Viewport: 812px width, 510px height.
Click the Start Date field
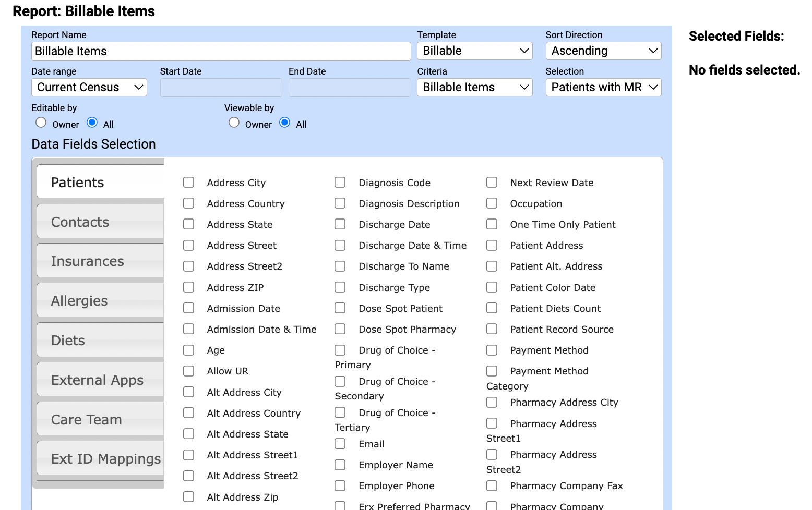click(x=221, y=88)
